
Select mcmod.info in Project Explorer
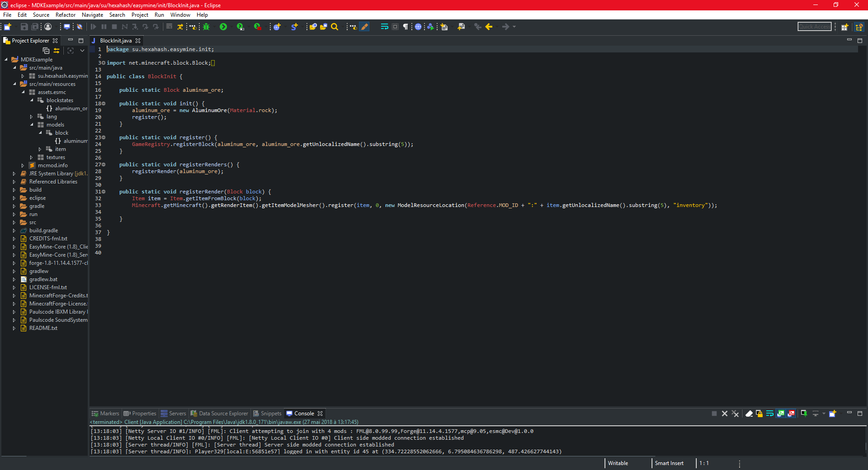click(x=53, y=165)
